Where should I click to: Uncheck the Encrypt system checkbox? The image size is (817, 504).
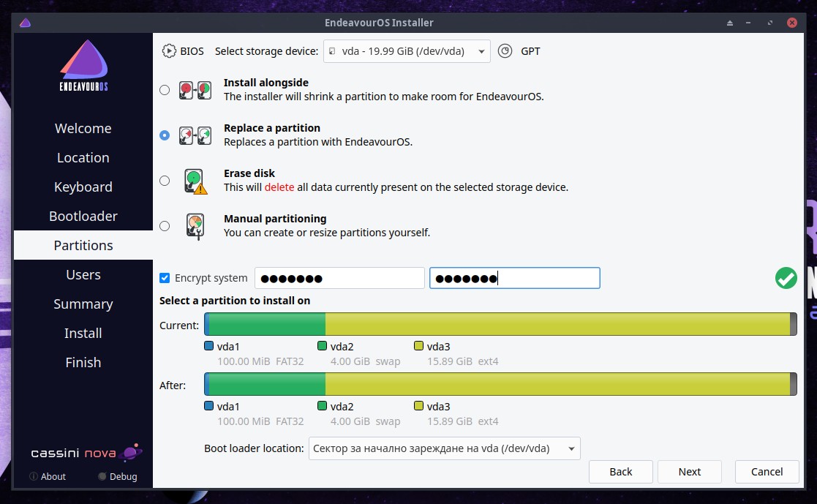pos(165,278)
